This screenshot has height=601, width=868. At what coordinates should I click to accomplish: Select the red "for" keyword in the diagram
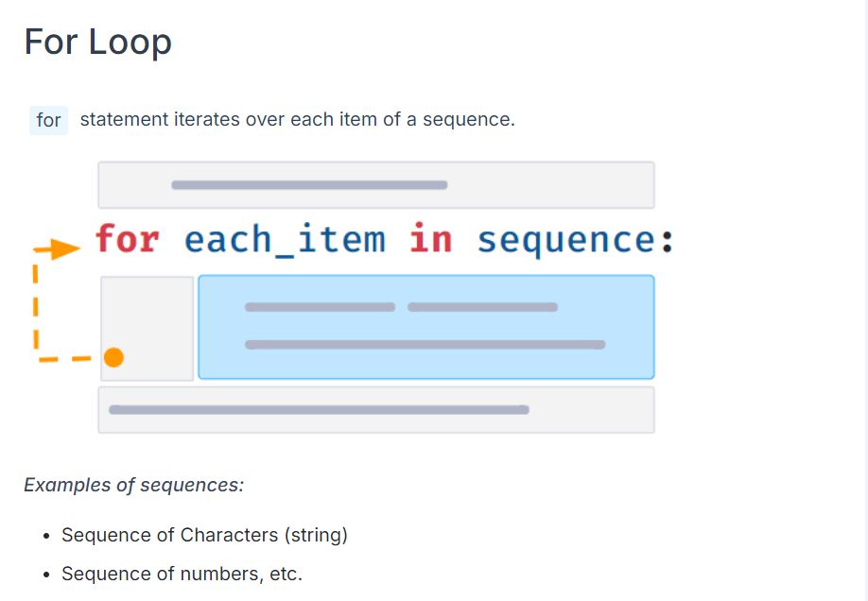[x=128, y=239]
